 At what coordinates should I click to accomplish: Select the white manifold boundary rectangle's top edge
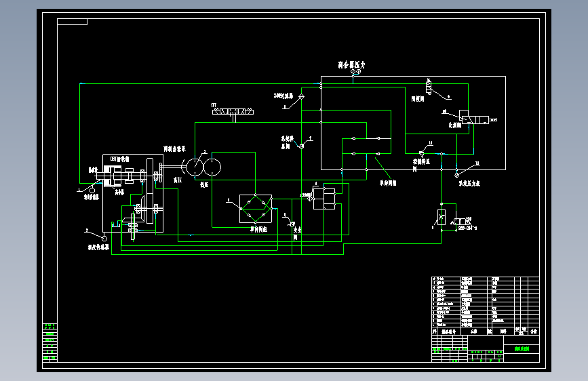(x=413, y=76)
